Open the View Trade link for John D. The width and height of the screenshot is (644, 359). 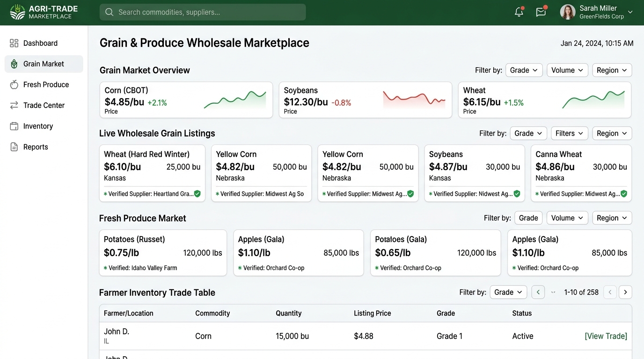[606, 336]
